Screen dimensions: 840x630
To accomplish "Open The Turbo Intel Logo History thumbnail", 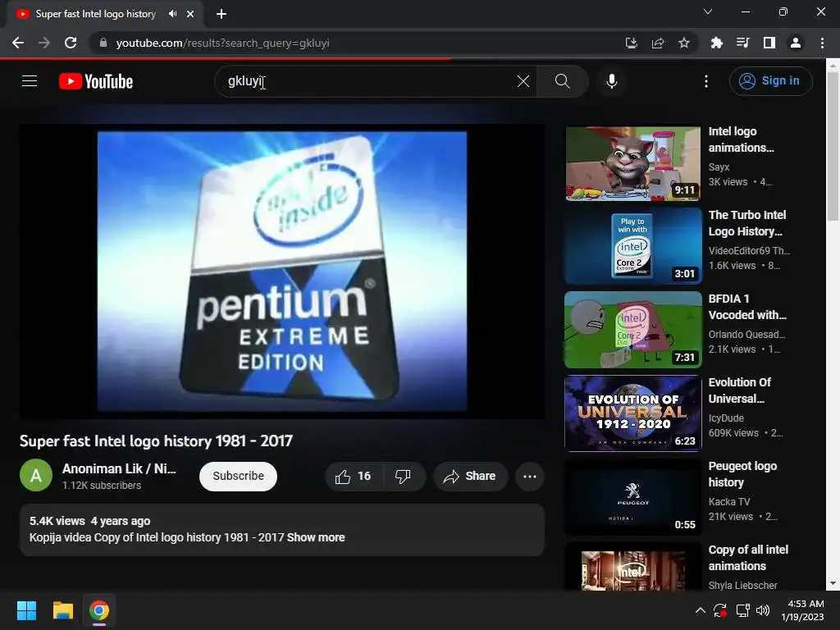I will click(x=632, y=246).
